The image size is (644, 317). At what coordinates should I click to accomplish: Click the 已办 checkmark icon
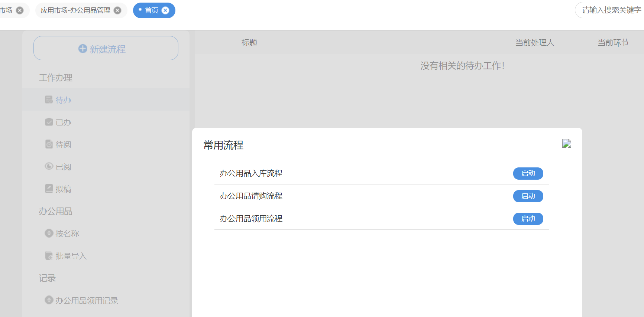[x=49, y=122]
